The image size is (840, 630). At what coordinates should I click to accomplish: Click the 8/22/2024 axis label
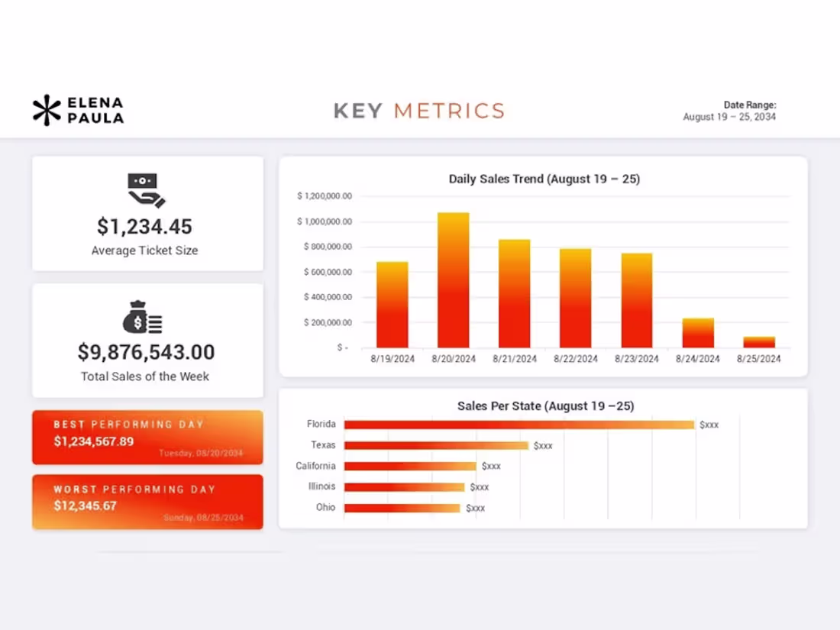[576, 359]
